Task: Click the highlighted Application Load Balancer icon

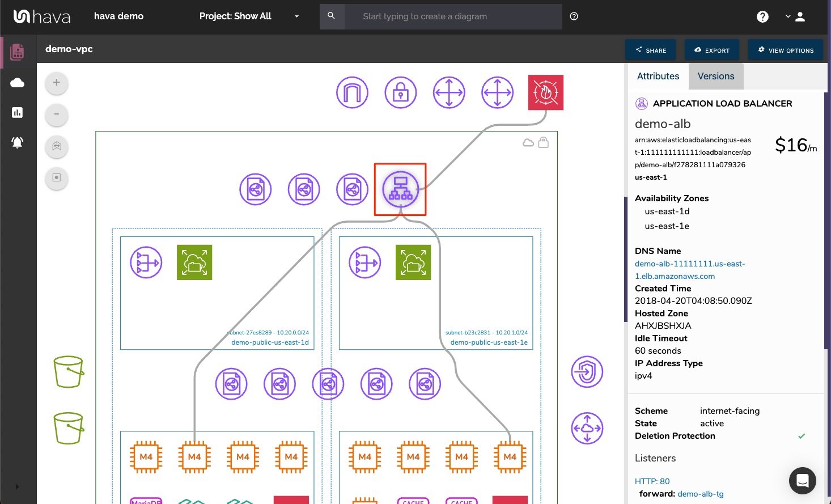Action: (x=400, y=189)
